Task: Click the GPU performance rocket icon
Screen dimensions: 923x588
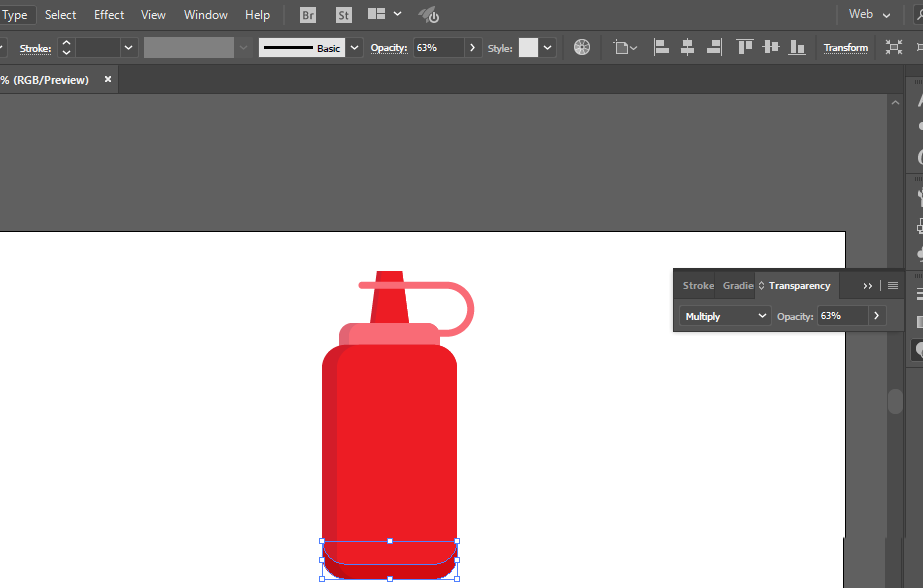Action: (428, 15)
